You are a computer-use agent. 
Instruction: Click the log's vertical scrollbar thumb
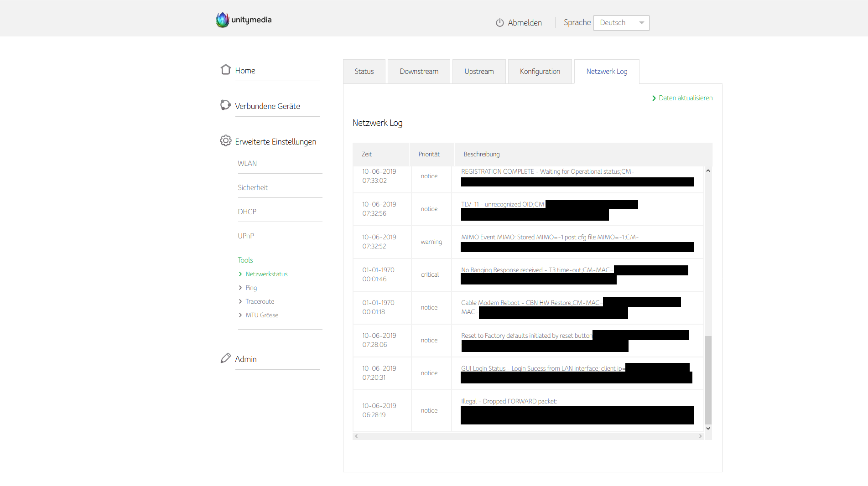[x=708, y=380]
